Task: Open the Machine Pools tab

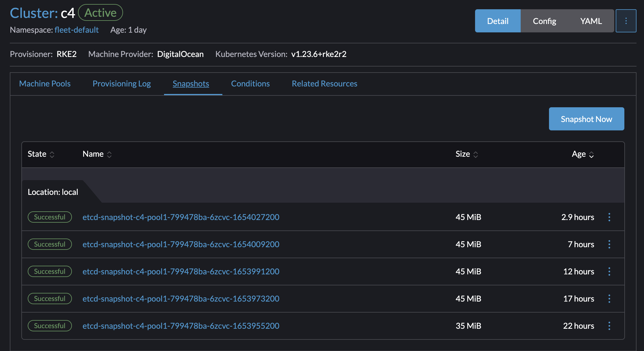Action: point(45,84)
